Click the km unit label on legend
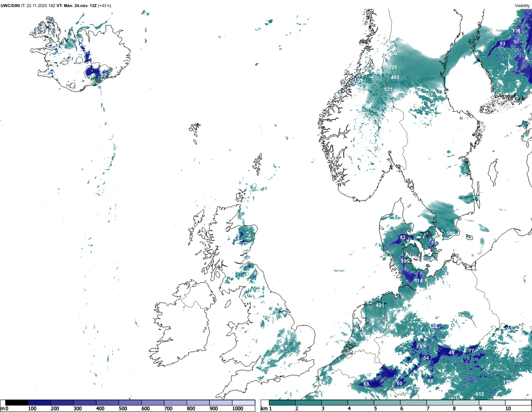The image size is (532, 412). 264,409
